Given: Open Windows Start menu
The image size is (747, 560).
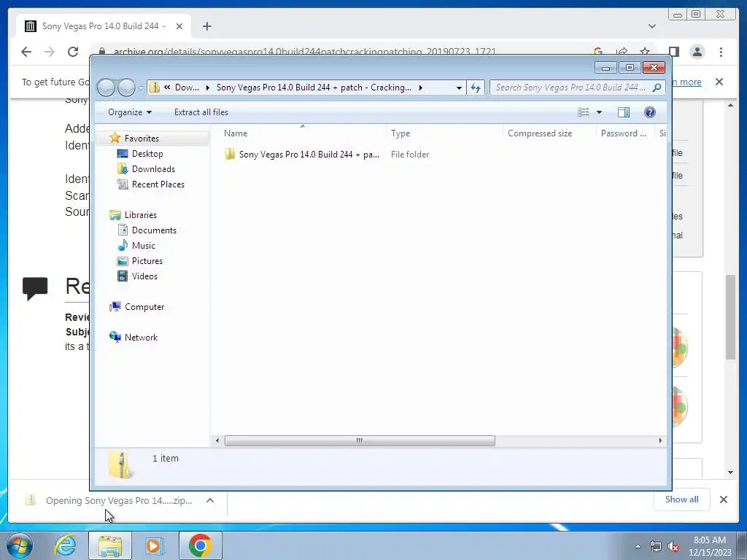Looking at the screenshot, I should [20, 545].
